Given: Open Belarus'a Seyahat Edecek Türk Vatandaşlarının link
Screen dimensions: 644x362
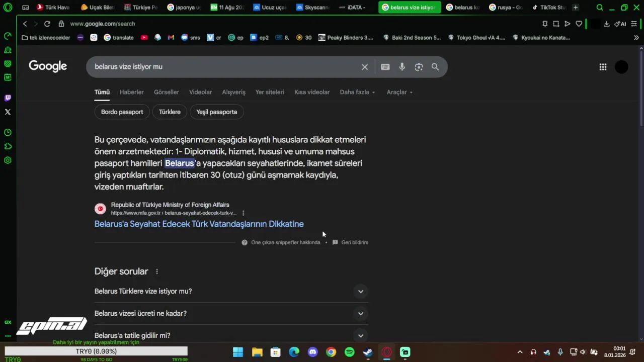Looking at the screenshot, I should point(199,224).
